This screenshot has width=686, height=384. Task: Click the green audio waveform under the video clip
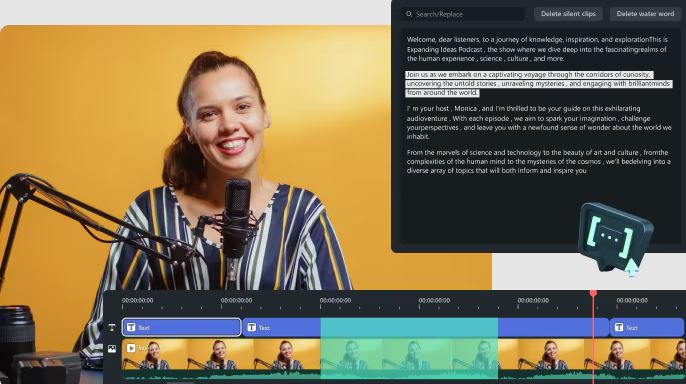click(402, 374)
